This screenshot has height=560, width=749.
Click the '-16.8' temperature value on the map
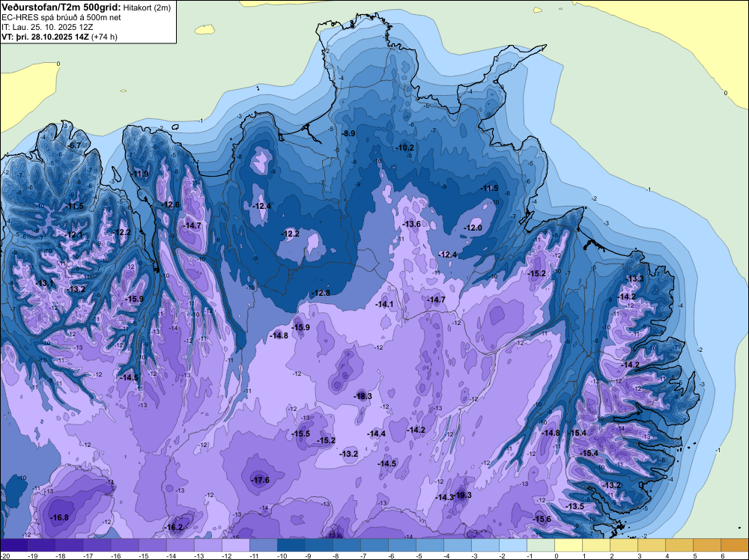(59, 517)
